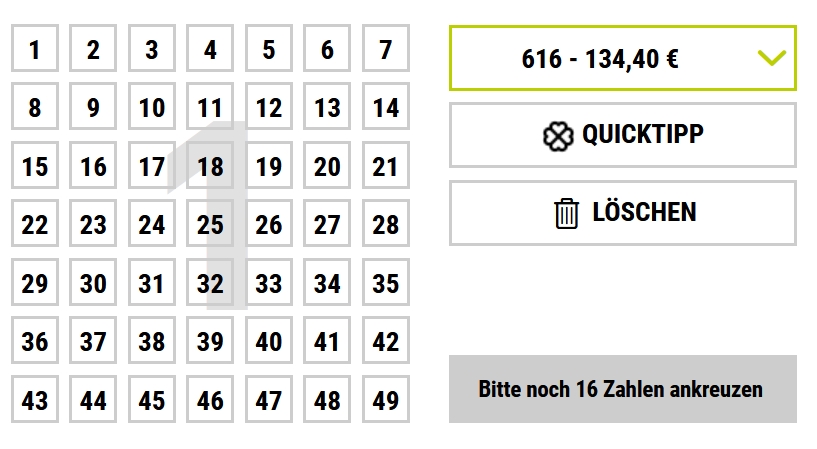Mark lotto number 27
Image resolution: width=817 pixels, height=449 pixels.
tap(327, 223)
